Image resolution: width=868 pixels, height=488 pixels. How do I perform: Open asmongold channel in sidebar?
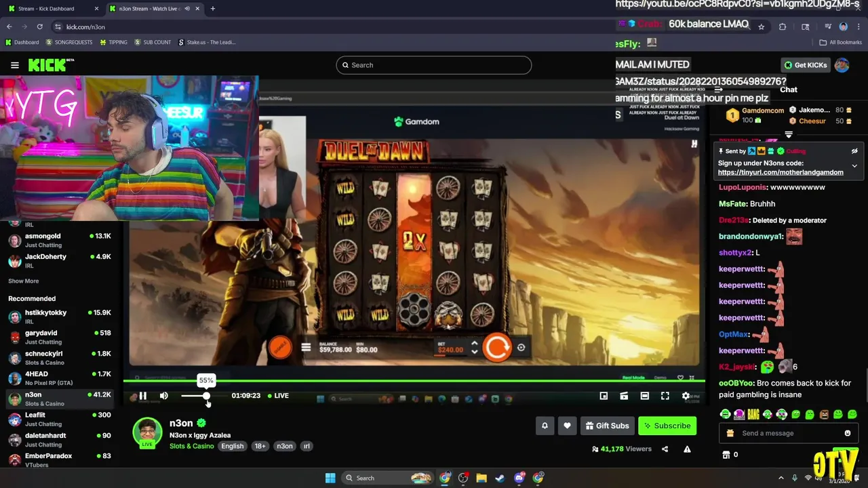tap(61, 240)
